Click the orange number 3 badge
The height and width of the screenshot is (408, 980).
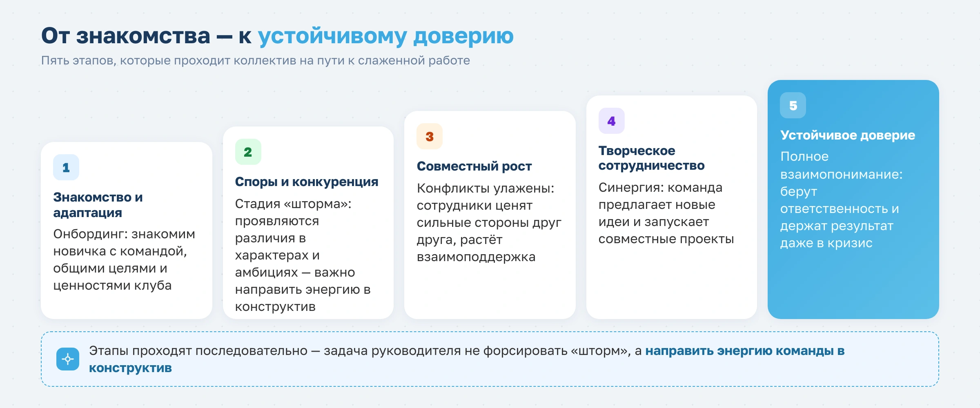430,136
